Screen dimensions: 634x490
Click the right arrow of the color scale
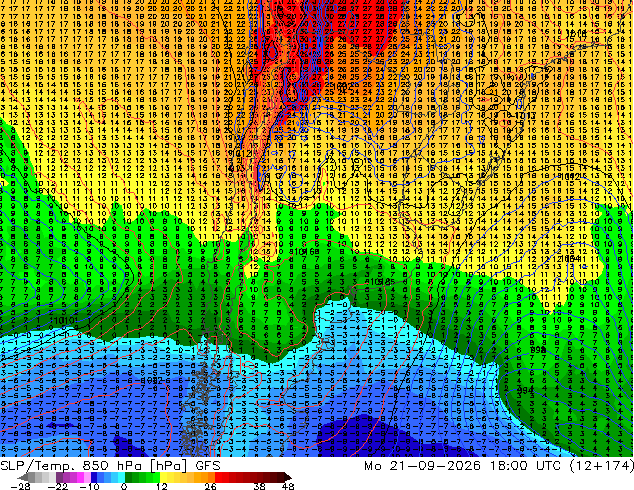pyautogui.click(x=288, y=477)
